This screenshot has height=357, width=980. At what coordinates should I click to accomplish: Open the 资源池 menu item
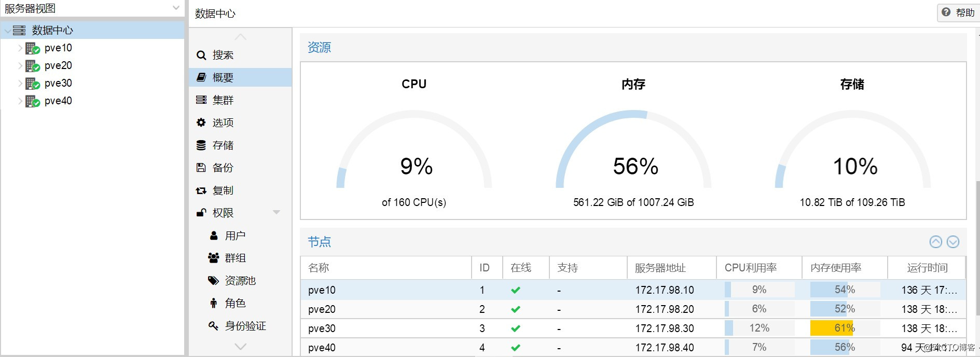(x=241, y=281)
